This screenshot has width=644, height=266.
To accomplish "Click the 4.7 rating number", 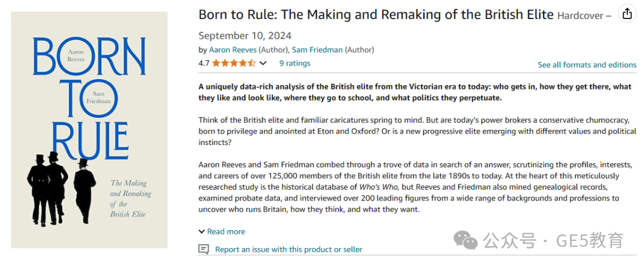I will click(x=204, y=63).
